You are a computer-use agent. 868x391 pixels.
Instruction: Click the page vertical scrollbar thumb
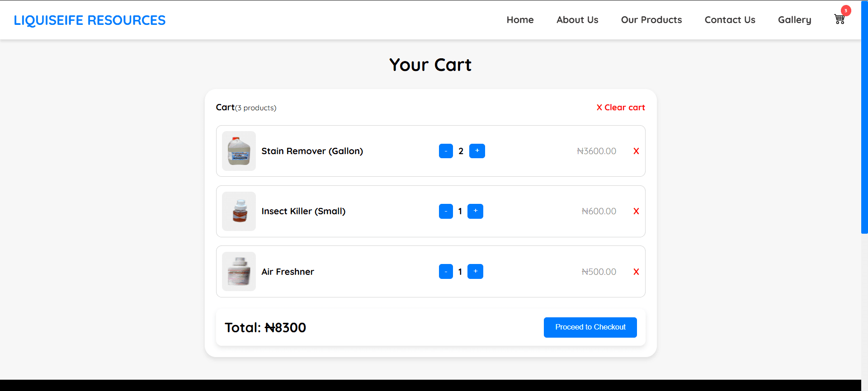(x=864, y=117)
